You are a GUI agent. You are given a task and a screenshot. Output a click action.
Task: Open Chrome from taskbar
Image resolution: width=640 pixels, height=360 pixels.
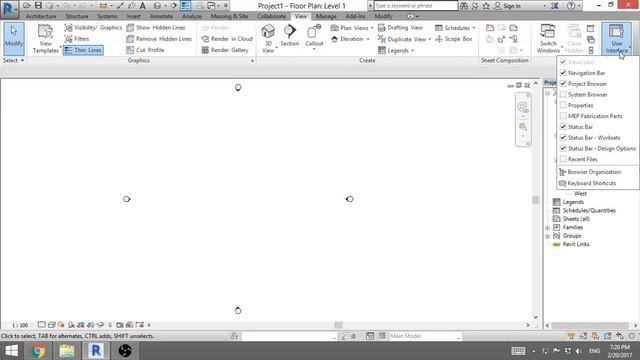[38, 351]
